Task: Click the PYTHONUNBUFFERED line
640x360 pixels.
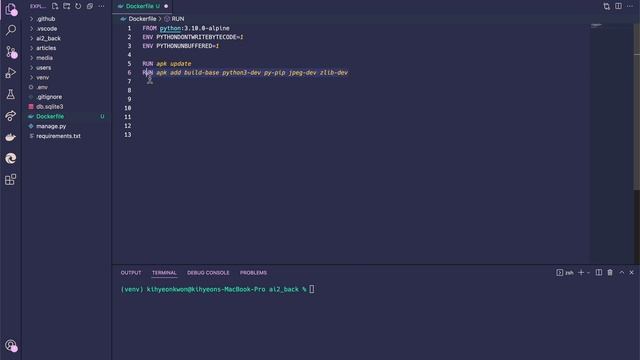Action: coord(181,46)
